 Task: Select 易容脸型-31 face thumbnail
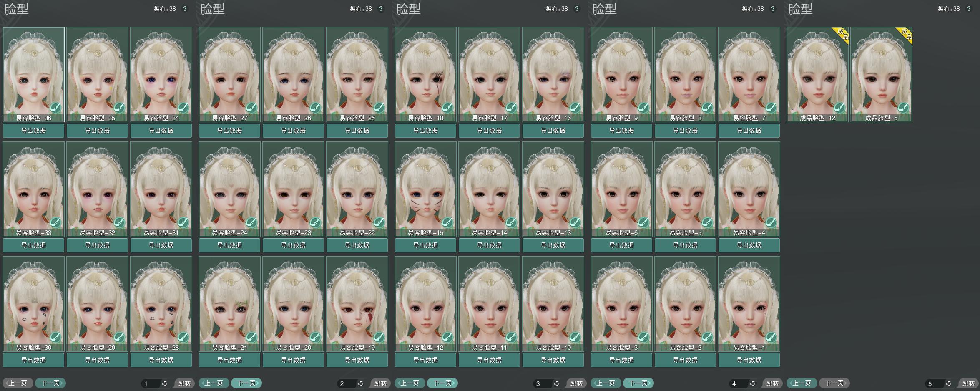161,189
